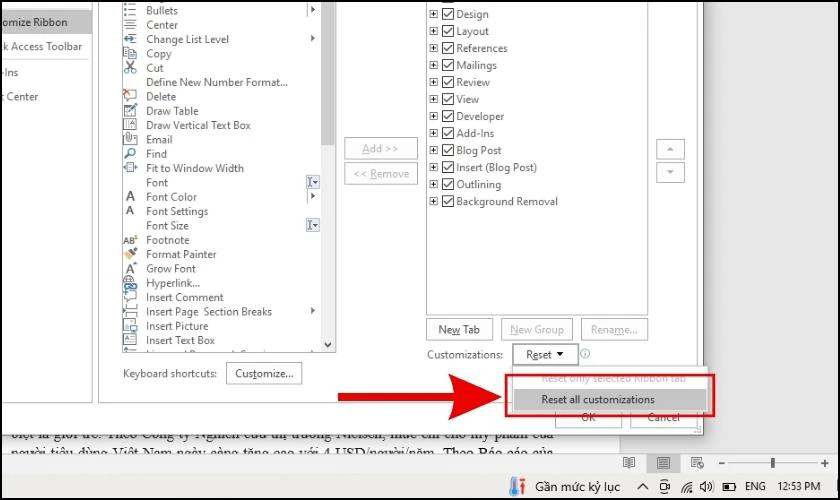Click the zoom out minus button
The image size is (840, 500).
(722, 462)
